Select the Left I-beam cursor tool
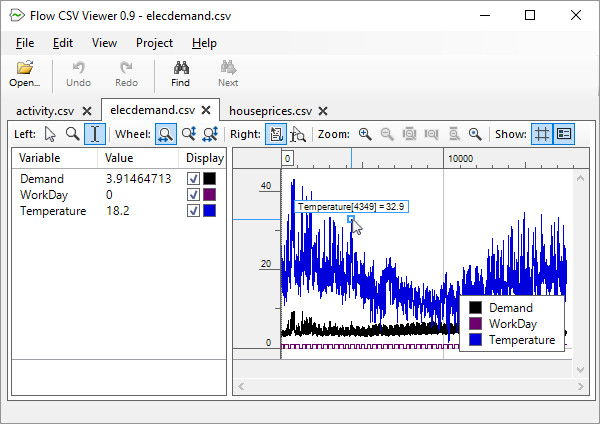Viewport: 600px width, 424px height. pyautogui.click(x=95, y=134)
